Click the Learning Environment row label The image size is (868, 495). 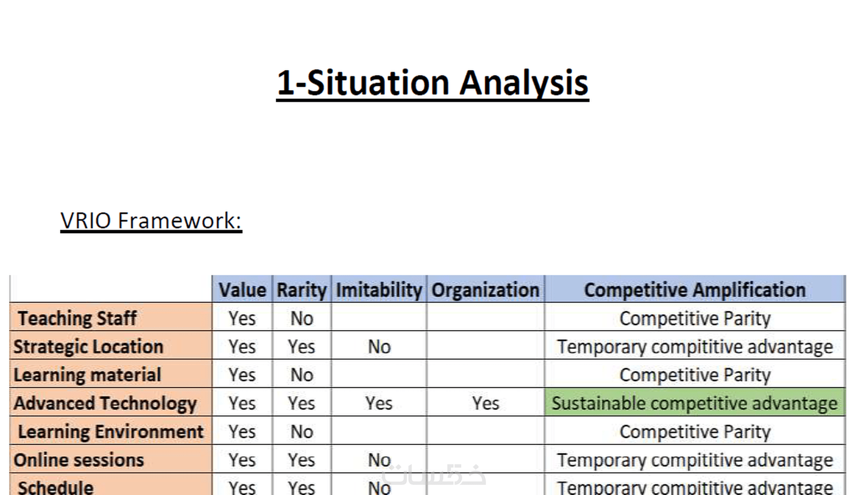[110, 432]
